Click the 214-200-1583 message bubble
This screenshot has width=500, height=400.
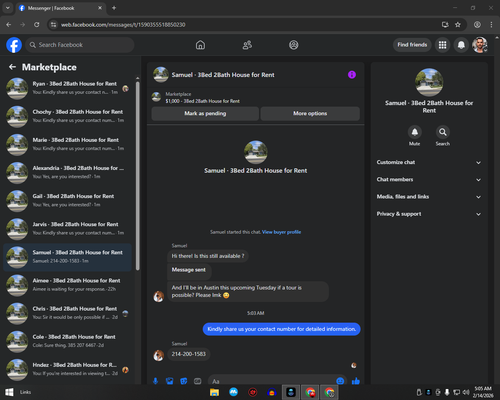point(189,354)
